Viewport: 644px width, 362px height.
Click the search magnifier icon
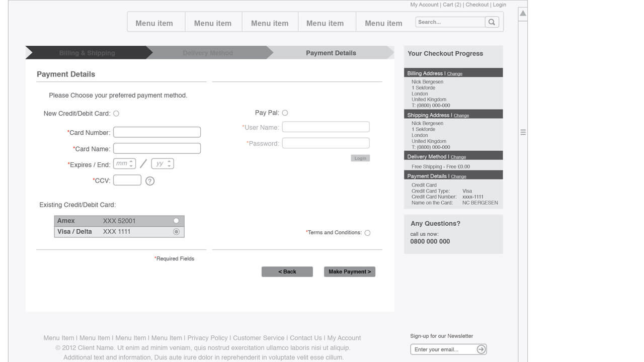(492, 22)
